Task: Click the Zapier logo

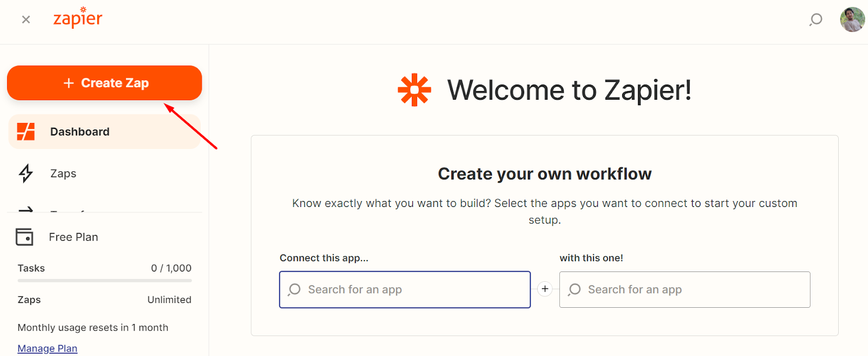Action: [x=78, y=17]
